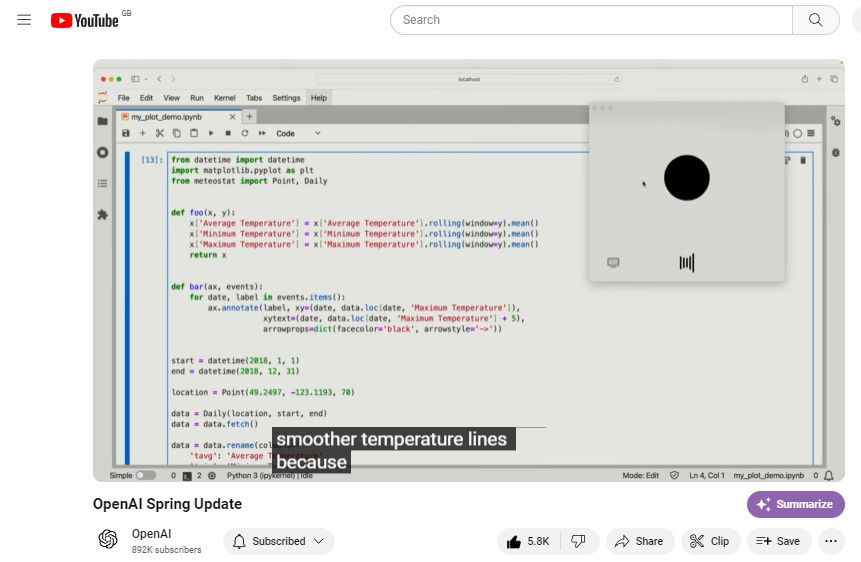Click the Clip button

710,542
